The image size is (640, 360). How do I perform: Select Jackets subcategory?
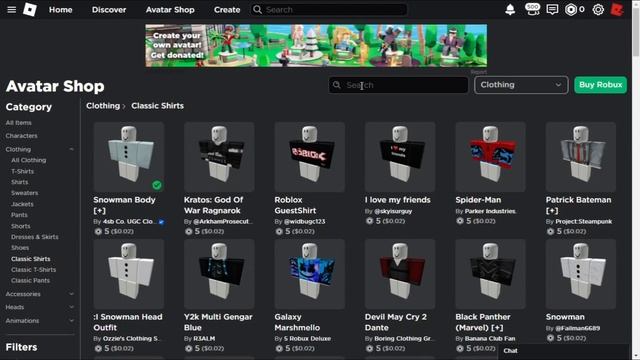click(22, 204)
